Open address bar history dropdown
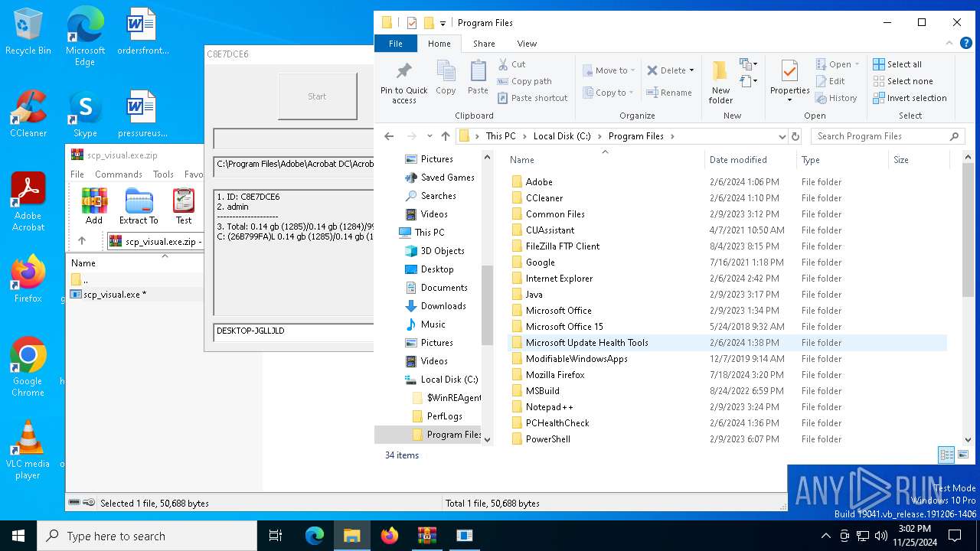This screenshot has width=980, height=551. coord(782,136)
